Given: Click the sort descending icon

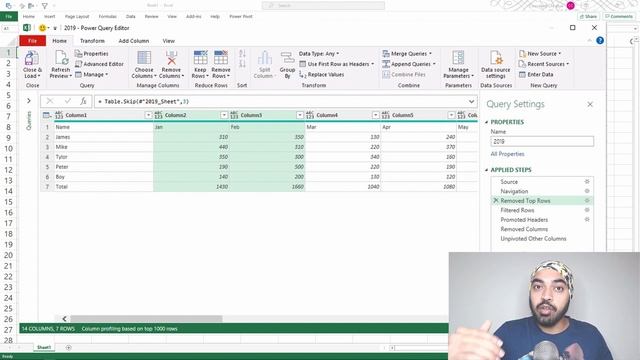Looking at the screenshot, I should point(242,64).
